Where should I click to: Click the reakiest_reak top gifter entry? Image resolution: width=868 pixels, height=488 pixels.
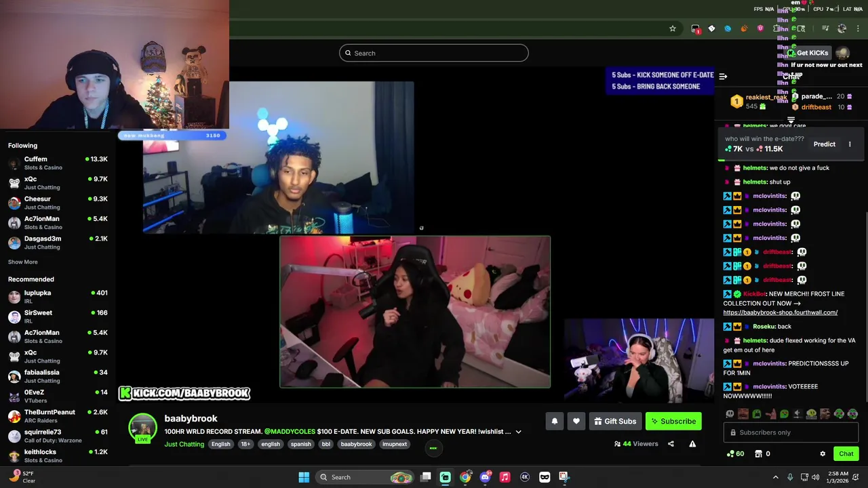pyautogui.click(x=758, y=102)
